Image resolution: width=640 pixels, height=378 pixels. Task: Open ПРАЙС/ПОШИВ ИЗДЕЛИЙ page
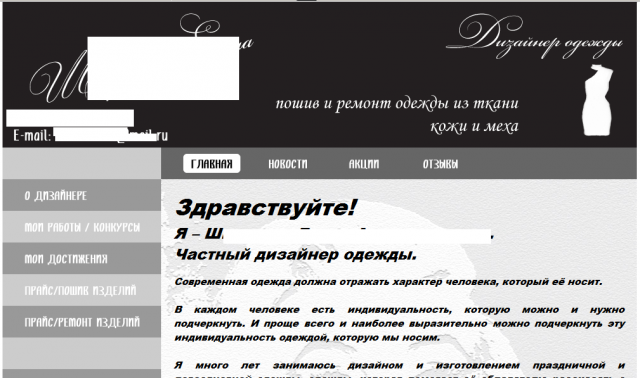[x=82, y=290]
